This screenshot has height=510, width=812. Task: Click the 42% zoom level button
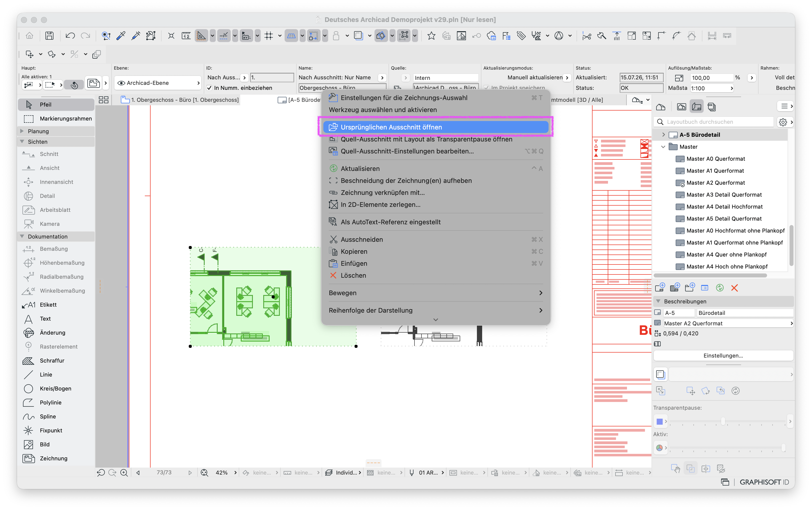point(221,473)
